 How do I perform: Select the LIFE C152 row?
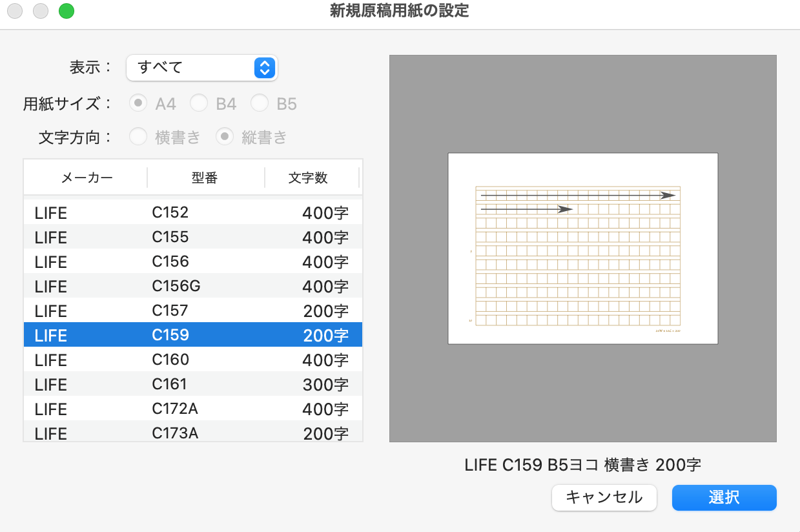point(193,212)
